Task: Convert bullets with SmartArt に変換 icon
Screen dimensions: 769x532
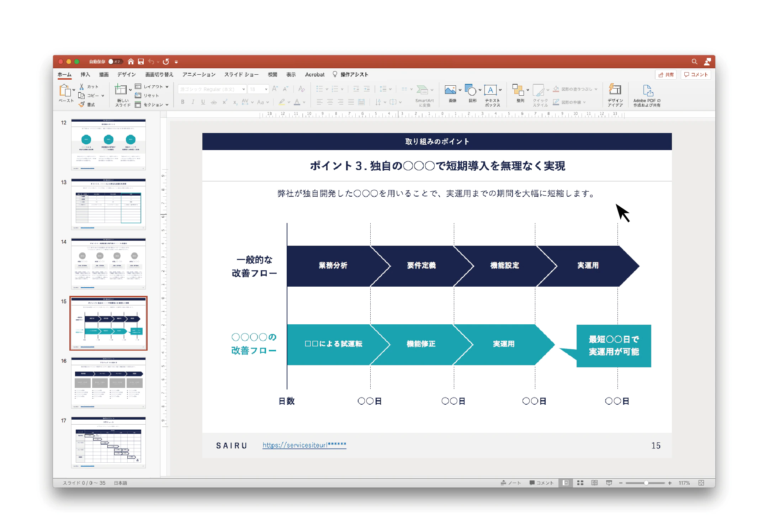Action: point(424,95)
